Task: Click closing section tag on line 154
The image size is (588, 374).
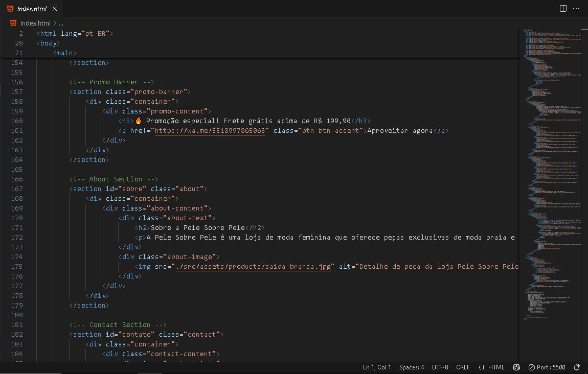Action: (x=89, y=62)
